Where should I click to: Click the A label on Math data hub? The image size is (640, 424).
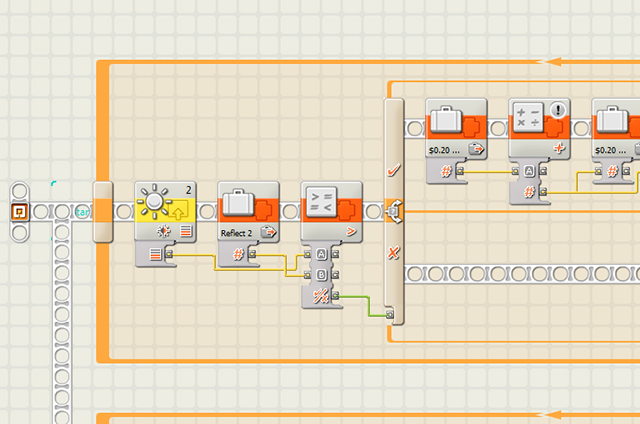point(529,171)
